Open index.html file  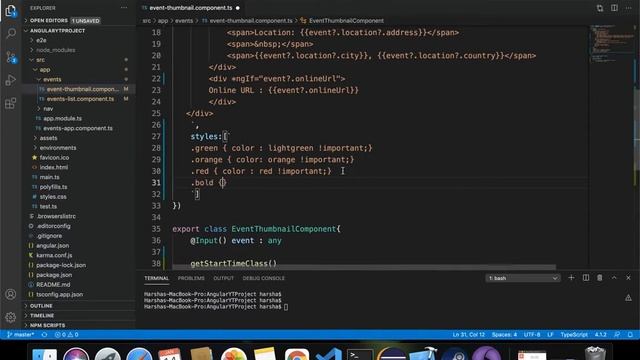click(x=54, y=167)
